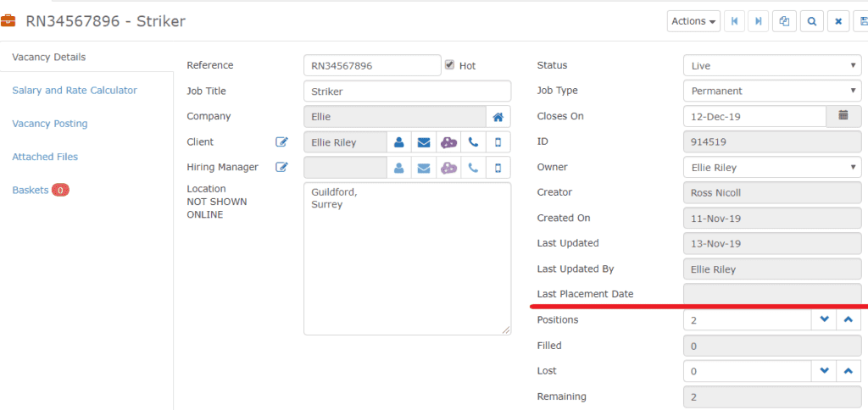
Task: Click the Positions number field
Action: click(x=748, y=320)
